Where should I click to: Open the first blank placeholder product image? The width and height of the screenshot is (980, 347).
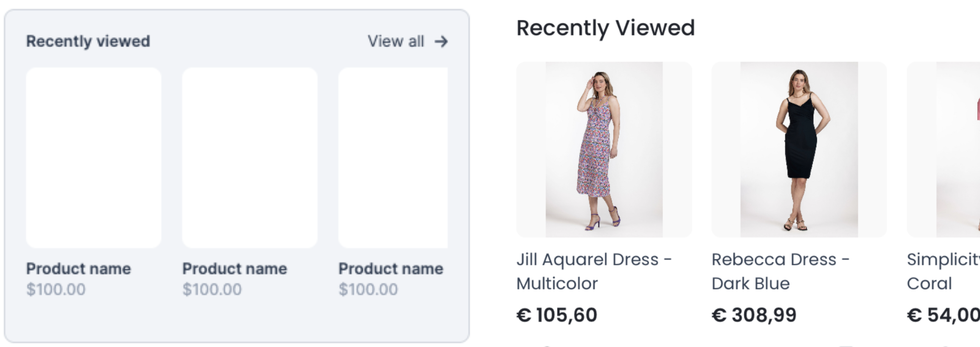pyautogui.click(x=94, y=158)
